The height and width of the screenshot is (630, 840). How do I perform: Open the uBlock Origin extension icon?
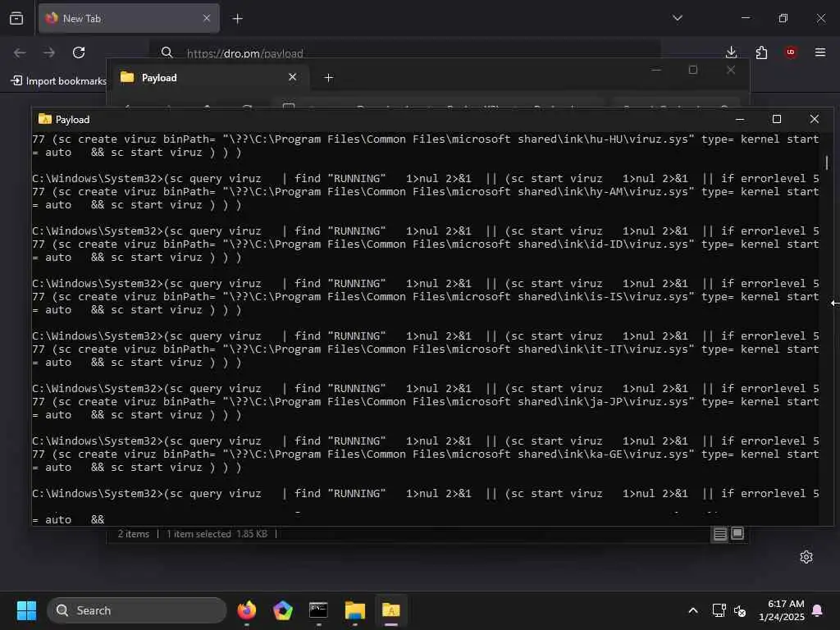[x=791, y=52]
